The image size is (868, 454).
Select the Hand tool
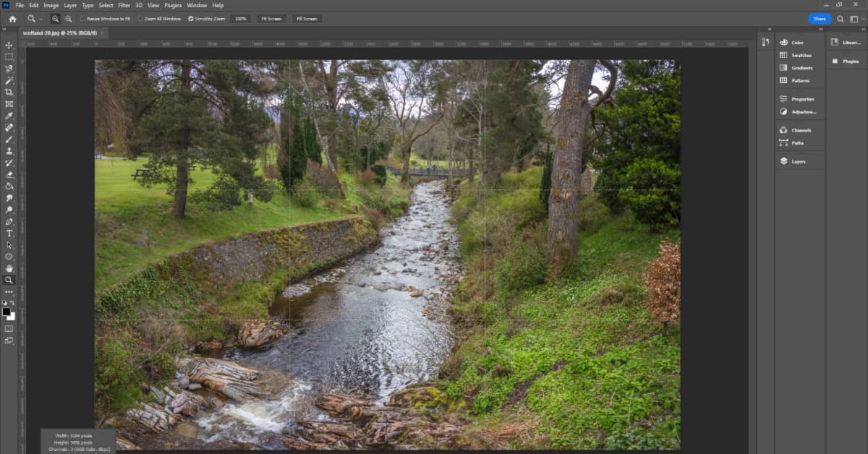pos(9,268)
